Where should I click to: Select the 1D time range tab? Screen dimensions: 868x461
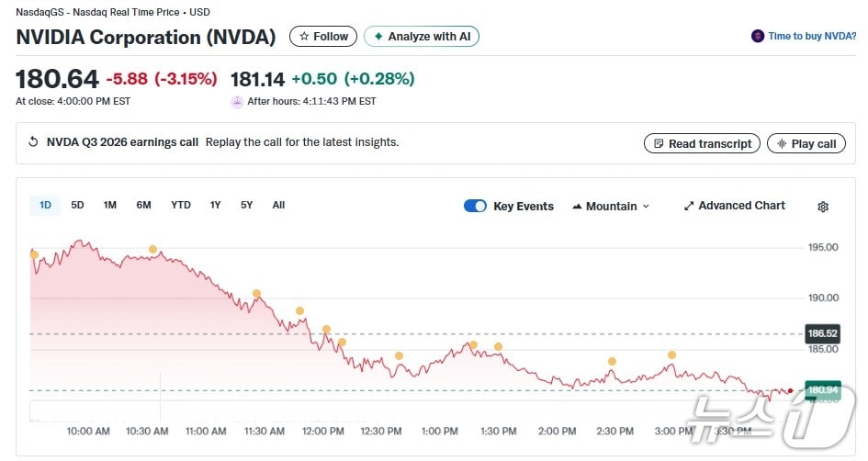pyautogui.click(x=45, y=205)
